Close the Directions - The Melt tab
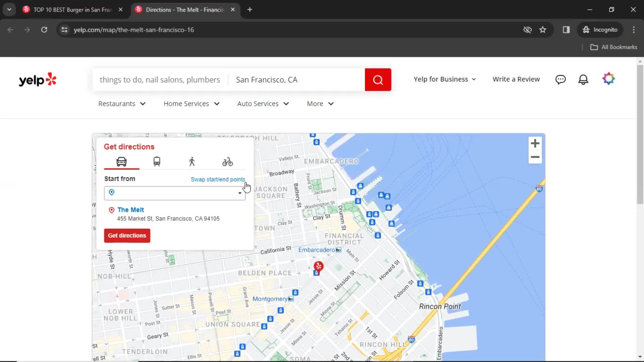The image size is (644, 362). 233,10
